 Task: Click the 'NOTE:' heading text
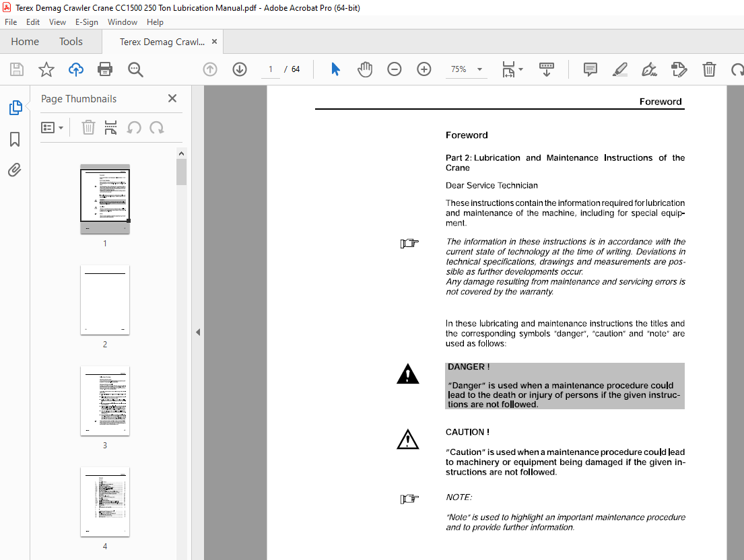[x=459, y=497]
